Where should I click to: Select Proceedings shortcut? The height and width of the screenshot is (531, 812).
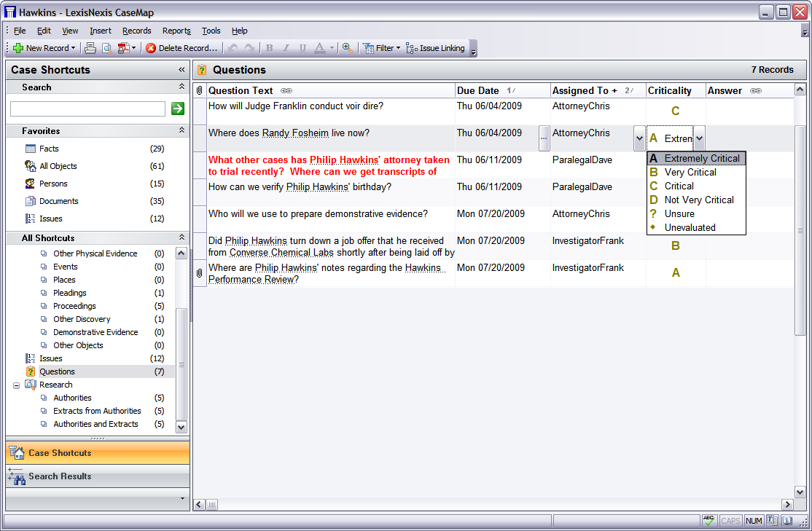[74, 306]
